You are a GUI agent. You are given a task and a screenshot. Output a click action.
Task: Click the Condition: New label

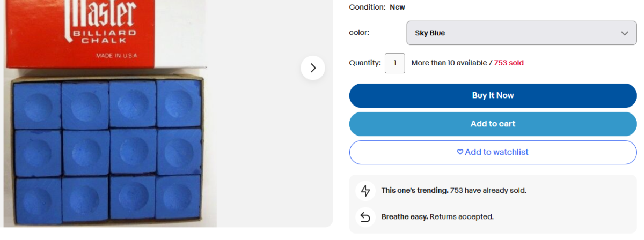click(377, 7)
